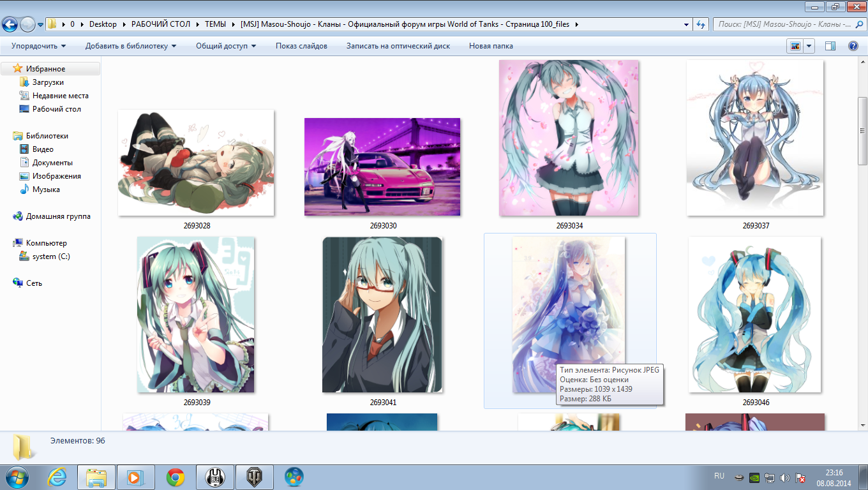
Task: Click the volume speaker icon in the tray
Action: pos(785,477)
